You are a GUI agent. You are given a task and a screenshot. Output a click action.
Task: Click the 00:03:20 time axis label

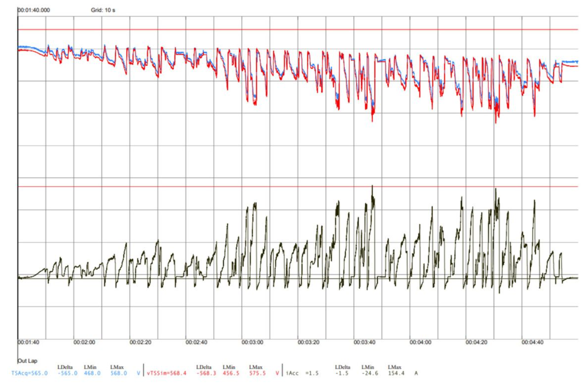tap(308, 342)
